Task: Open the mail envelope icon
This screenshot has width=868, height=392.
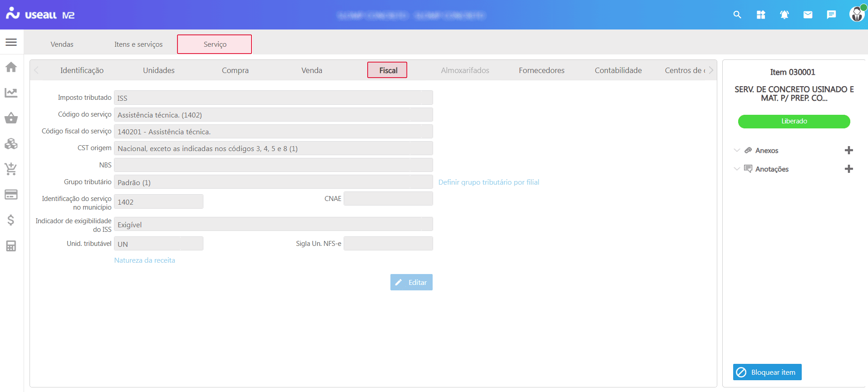Action: point(808,15)
